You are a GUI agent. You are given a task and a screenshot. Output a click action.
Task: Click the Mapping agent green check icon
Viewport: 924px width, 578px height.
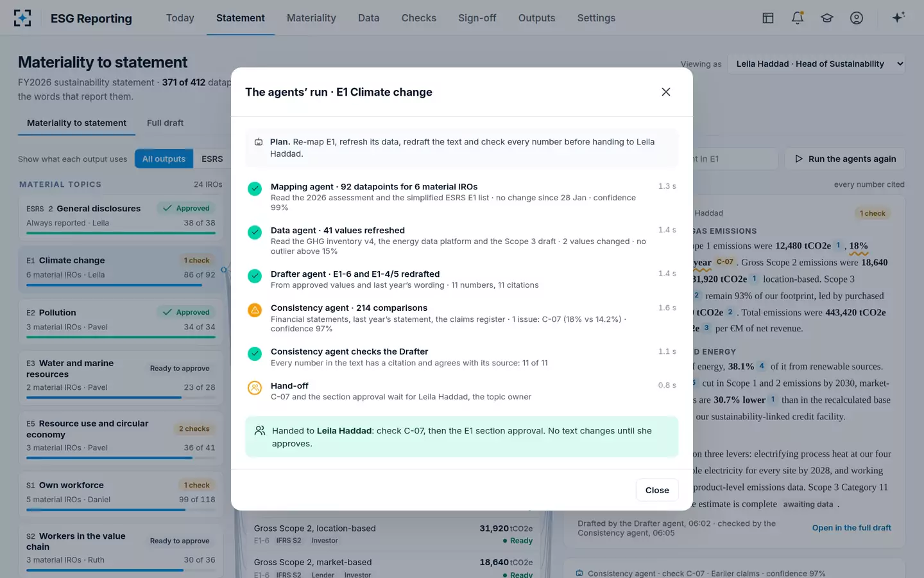(x=255, y=189)
